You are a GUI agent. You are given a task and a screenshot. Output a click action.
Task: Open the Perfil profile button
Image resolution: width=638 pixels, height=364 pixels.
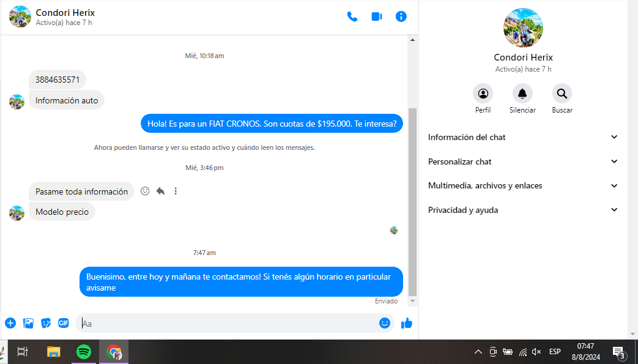483,94
